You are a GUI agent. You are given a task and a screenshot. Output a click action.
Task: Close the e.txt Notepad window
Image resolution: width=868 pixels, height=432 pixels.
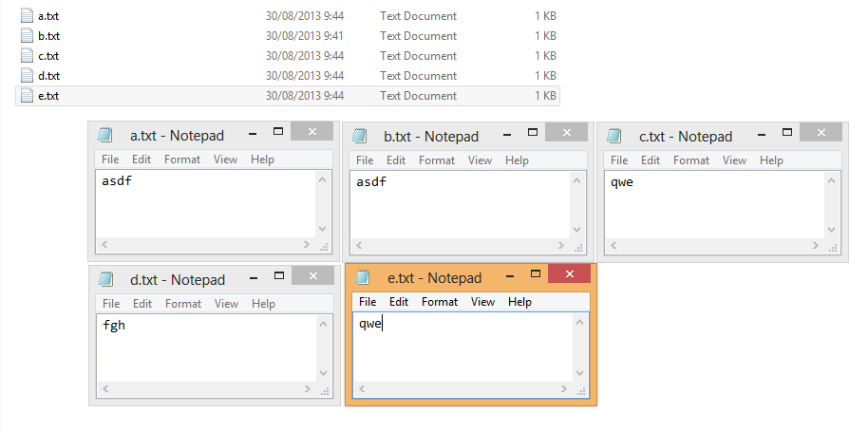570,274
